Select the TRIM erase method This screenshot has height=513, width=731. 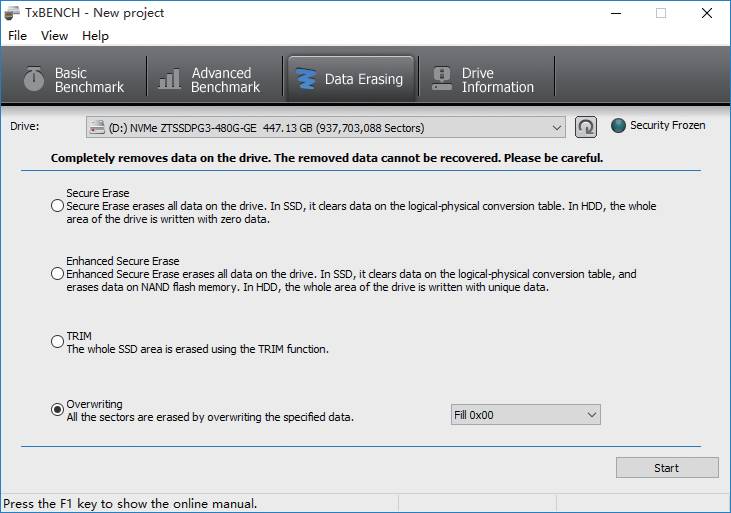click(57, 342)
